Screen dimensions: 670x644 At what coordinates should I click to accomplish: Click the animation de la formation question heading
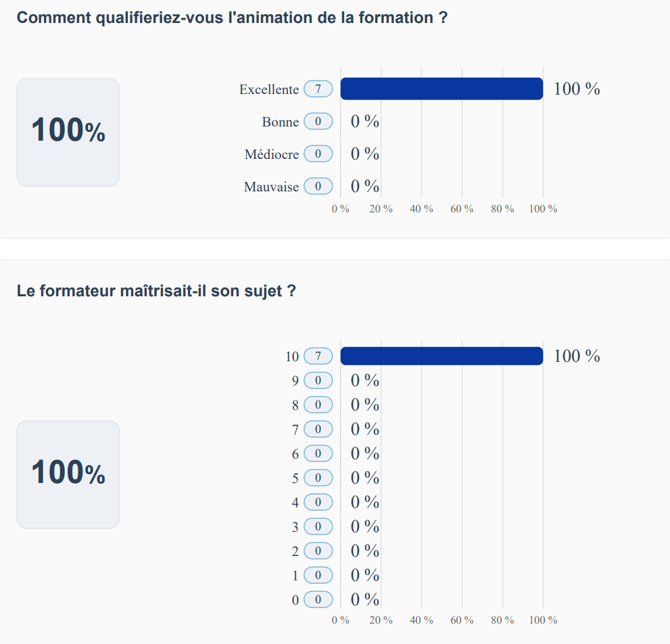232,18
